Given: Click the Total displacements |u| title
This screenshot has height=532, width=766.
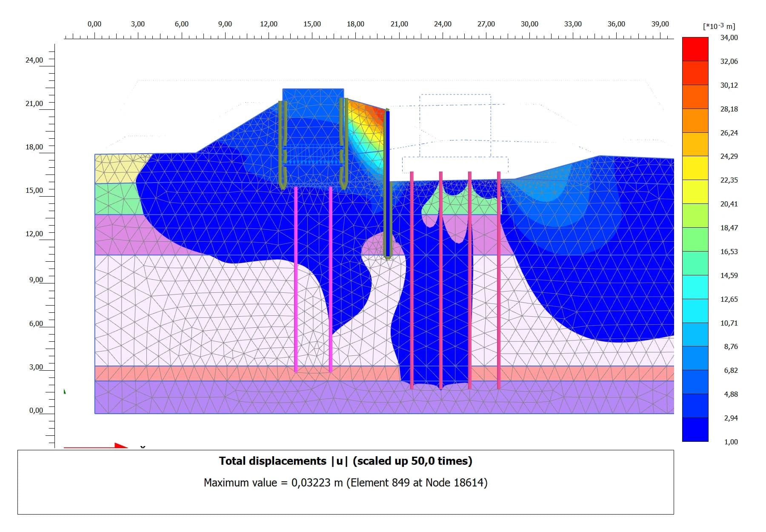Looking at the screenshot, I should coord(346,461).
